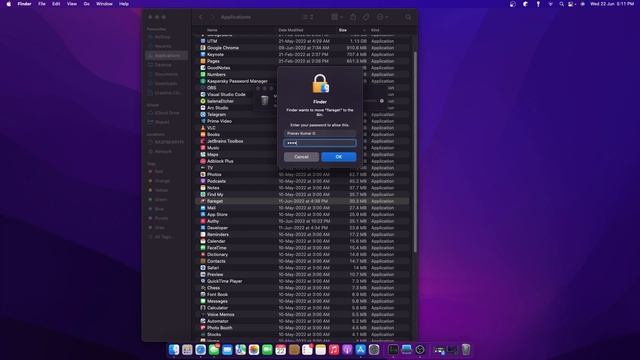Open the Group By dropdown in Finder toolbar
This screenshot has height=360, width=640.
337,17
